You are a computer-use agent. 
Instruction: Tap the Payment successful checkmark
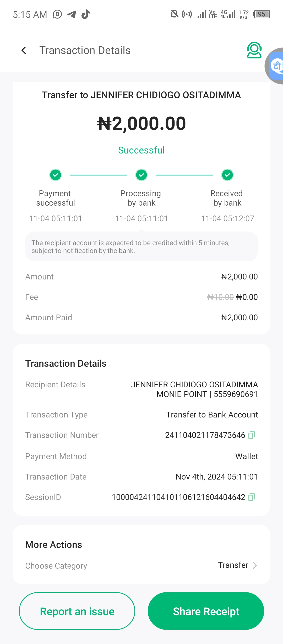[x=56, y=175]
